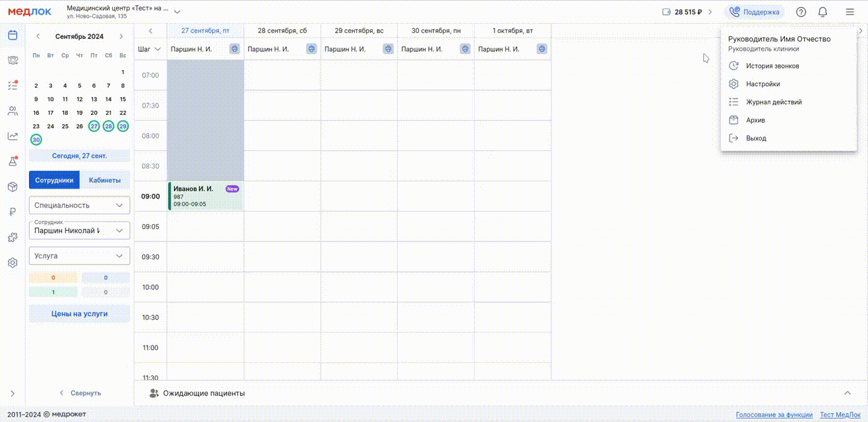The image size is (868, 422).
Task: Select date 15 in the mini calendar
Action: (x=123, y=100)
